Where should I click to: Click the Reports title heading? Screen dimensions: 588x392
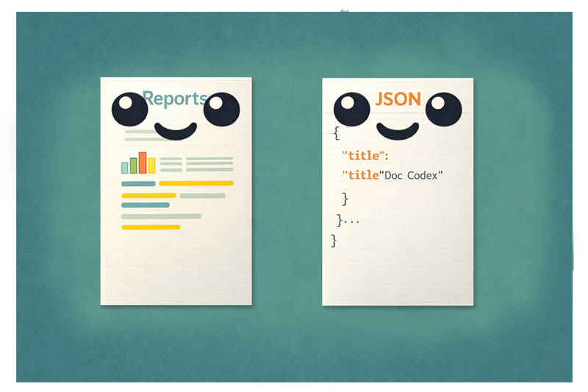(x=175, y=98)
